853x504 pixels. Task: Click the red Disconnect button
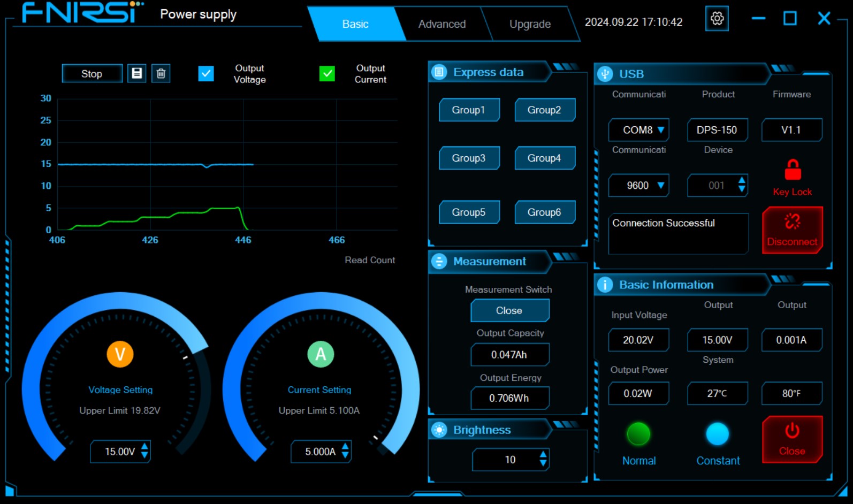point(793,231)
